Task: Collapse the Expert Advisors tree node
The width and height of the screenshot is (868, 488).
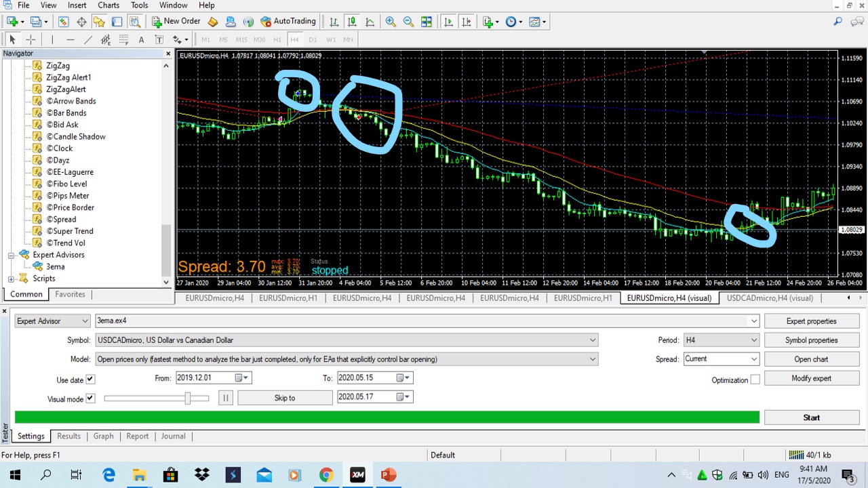Action: 12,256
